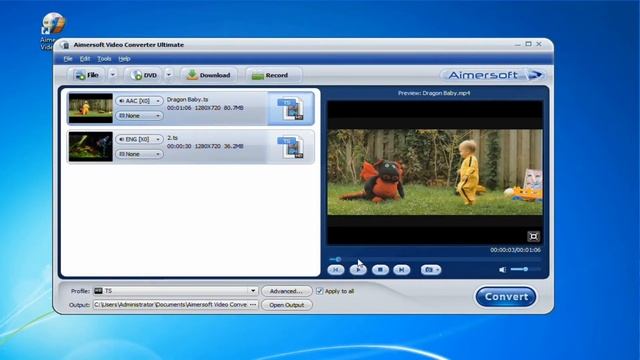
Task: Click the Aimersoft logo link
Action: point(494,75)
